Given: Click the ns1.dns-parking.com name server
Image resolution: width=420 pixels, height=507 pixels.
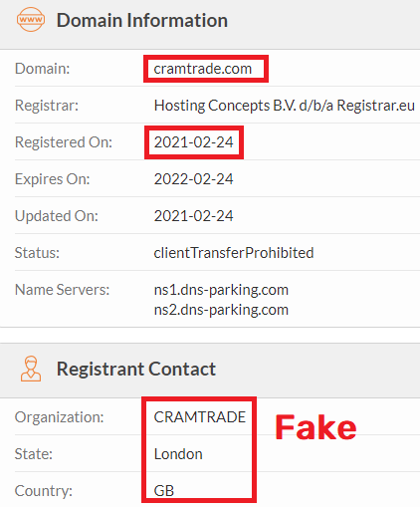Looking at the screenshot, I should point(221,290).
